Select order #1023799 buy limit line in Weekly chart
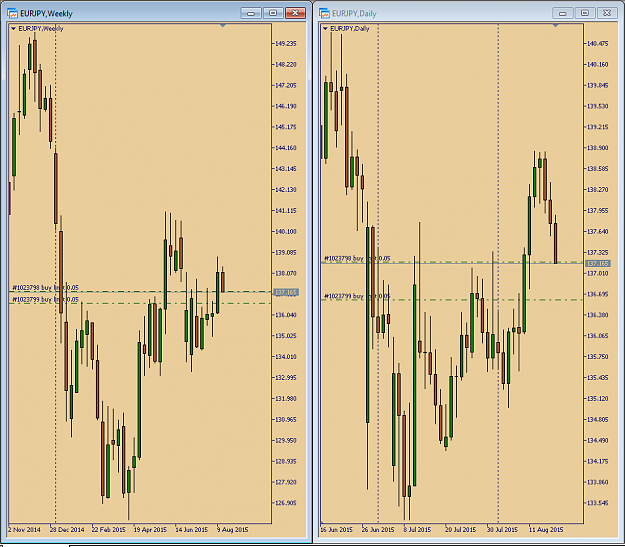The image size is (625, 547). coord(140,303)
